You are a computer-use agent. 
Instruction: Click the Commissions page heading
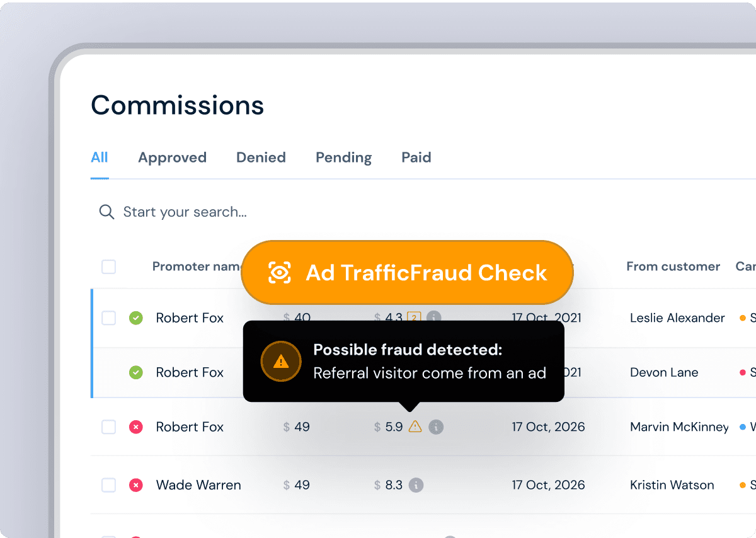pos(178,105)
